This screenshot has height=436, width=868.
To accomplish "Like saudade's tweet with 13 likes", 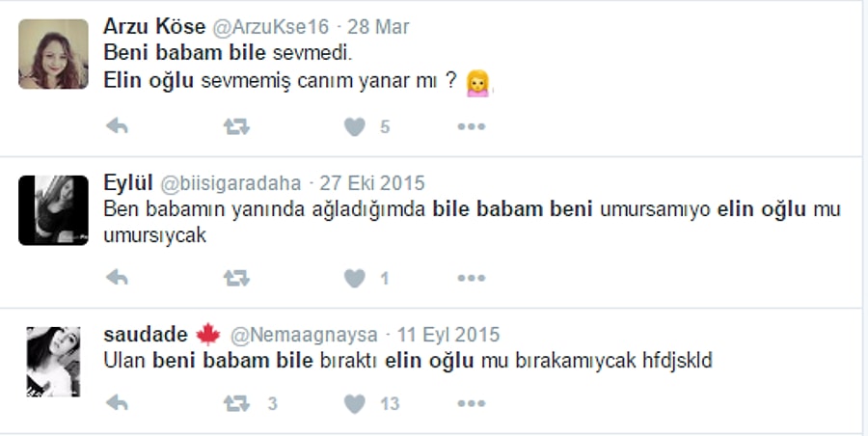I will tap(355, 403).
